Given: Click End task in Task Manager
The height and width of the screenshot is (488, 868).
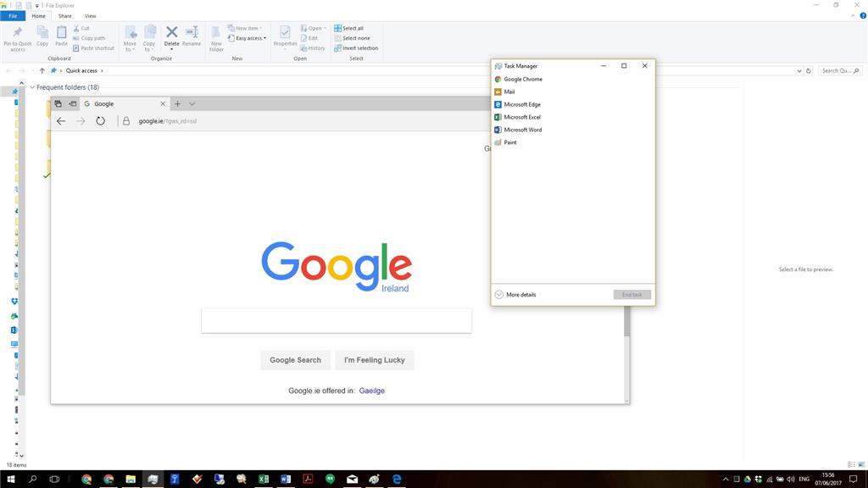Looking at the screenshot, I should tap(632, 295).
